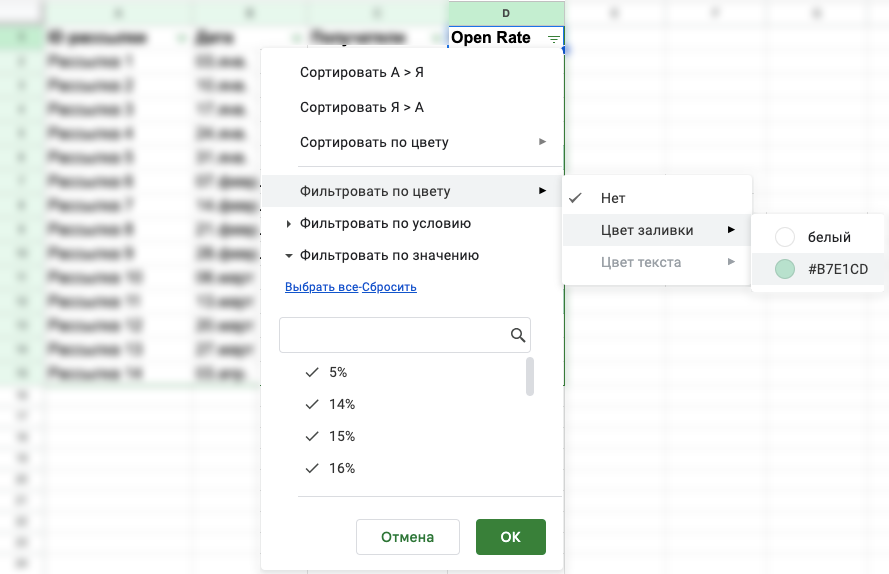The width and height of the screenshot is (889, 574).
Task: Click the filter icon in Open Rate header
Action: coord(553,39)
